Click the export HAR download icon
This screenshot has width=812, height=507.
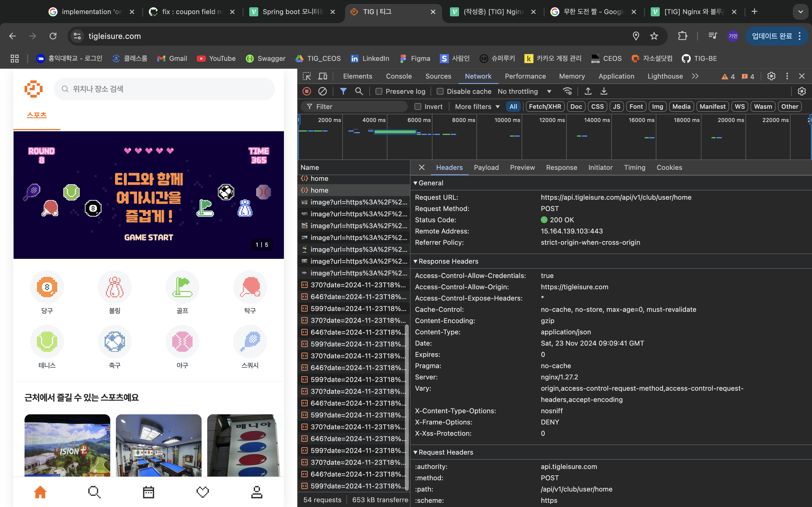point(604,91)
